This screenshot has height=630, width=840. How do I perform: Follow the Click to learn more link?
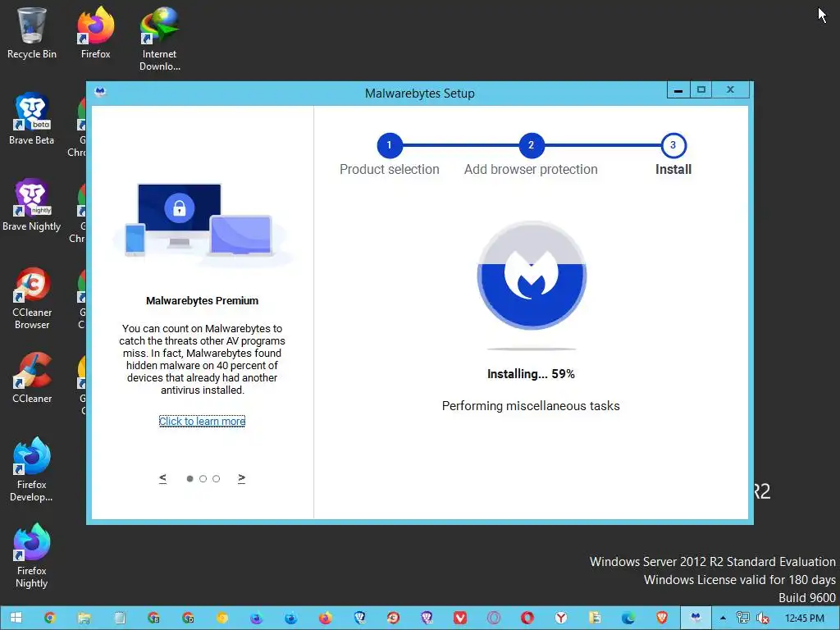click(x=202, y=421)
